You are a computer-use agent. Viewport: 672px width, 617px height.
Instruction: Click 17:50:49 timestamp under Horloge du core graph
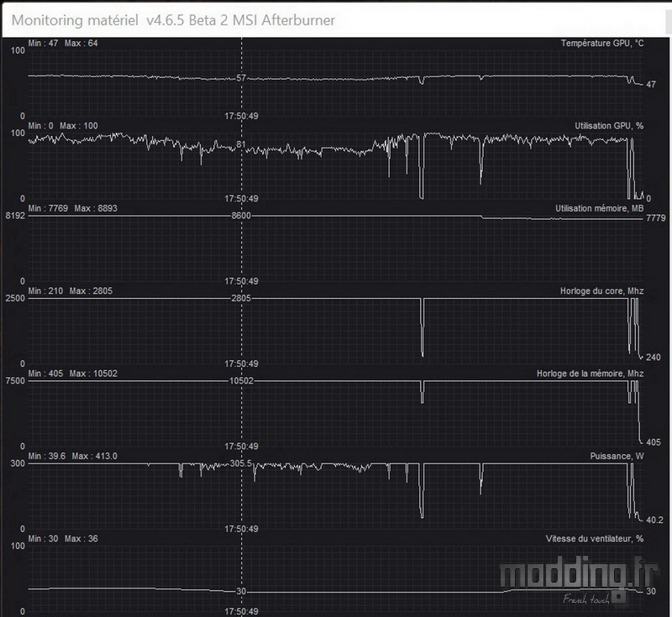(x=241, y=364)
